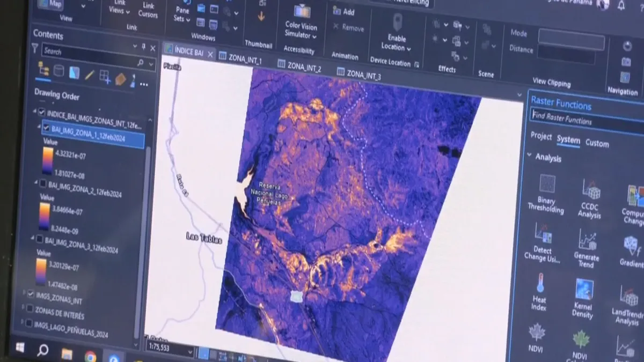Click the BAI_IMG_ZONA_1 color ramp swatch

[48, 161]
